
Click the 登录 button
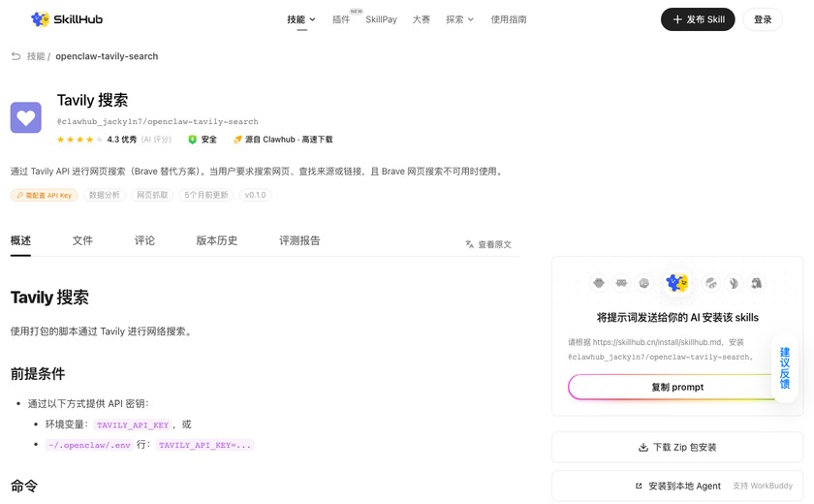click(x=763, y=19)
